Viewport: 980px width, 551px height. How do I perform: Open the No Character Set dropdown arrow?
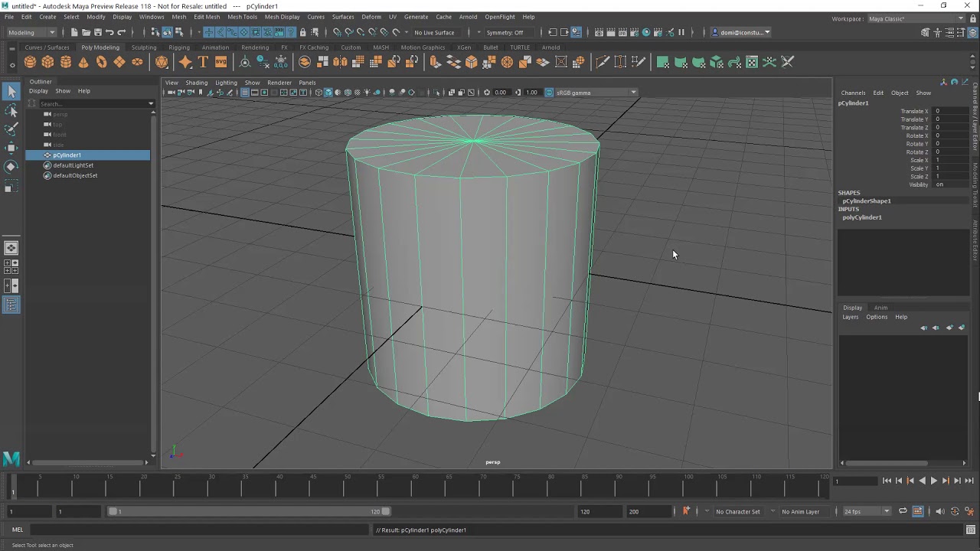click(707, 511)
